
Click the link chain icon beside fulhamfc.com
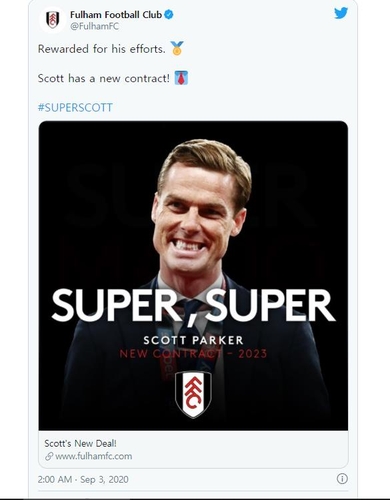click(x=49, y=456)
